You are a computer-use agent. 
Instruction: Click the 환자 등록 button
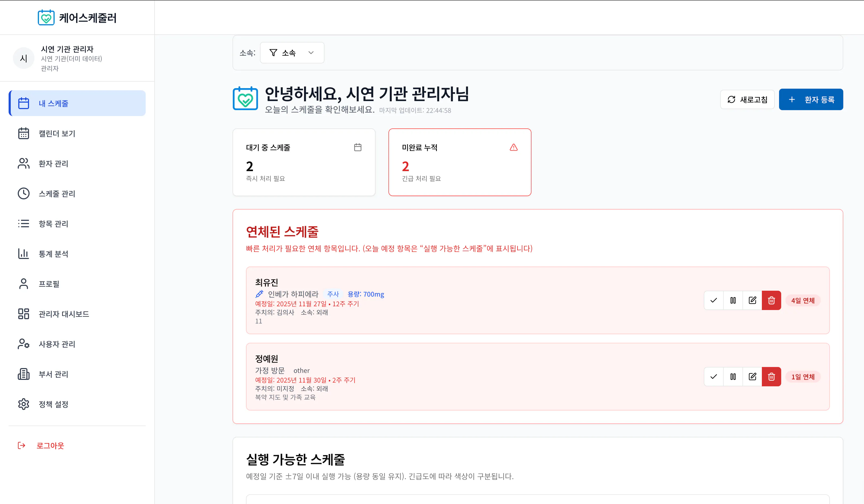coord(811,99)
